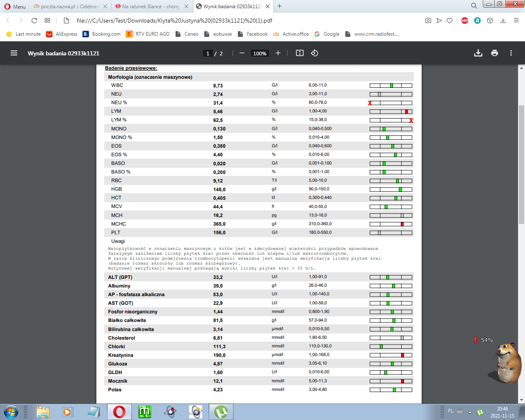Click scrollbar down arrow at bottom

[522, 400]
